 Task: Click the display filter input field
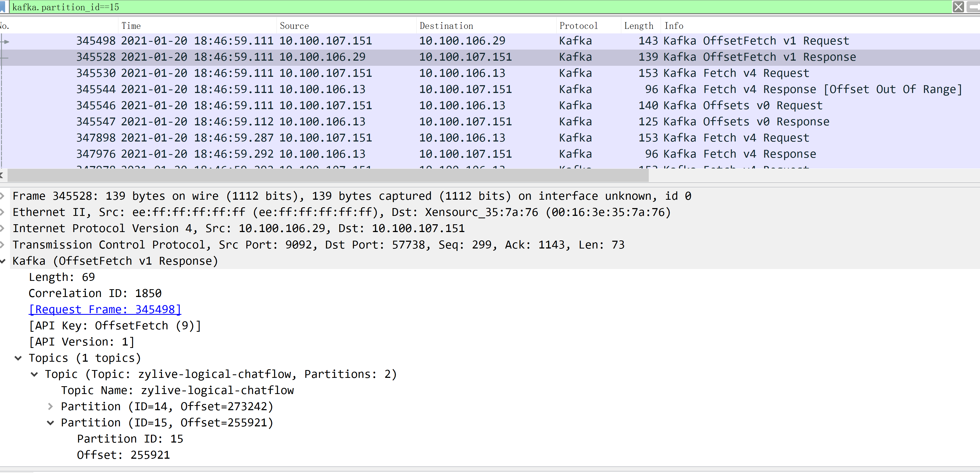click(457, 7)
